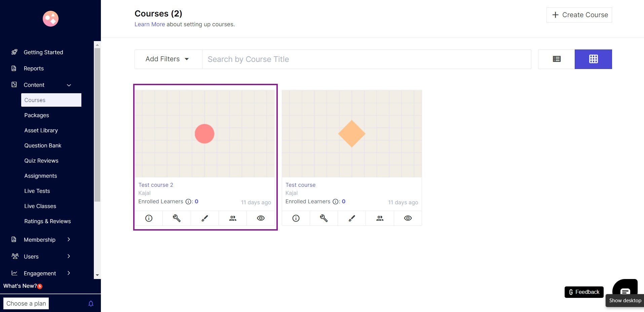Click the sidebar scrollbar down arrow
The image size is (644, 312).
click(x=98, y=275)
